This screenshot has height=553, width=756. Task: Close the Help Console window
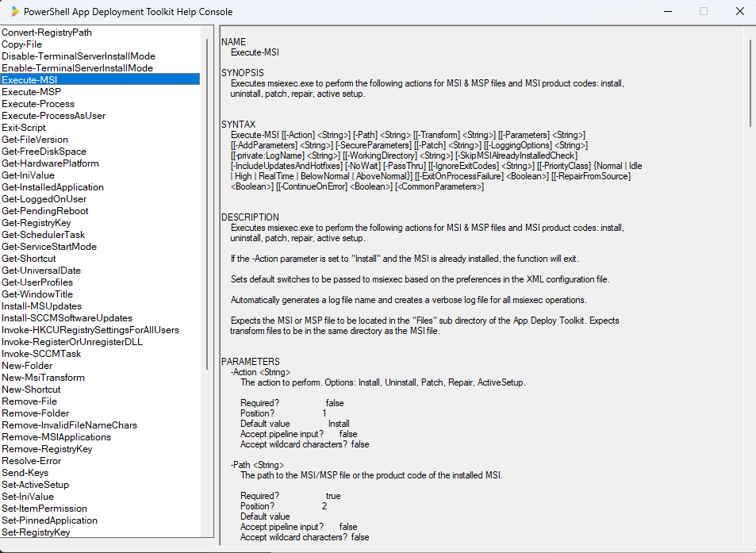click(739, 11)
